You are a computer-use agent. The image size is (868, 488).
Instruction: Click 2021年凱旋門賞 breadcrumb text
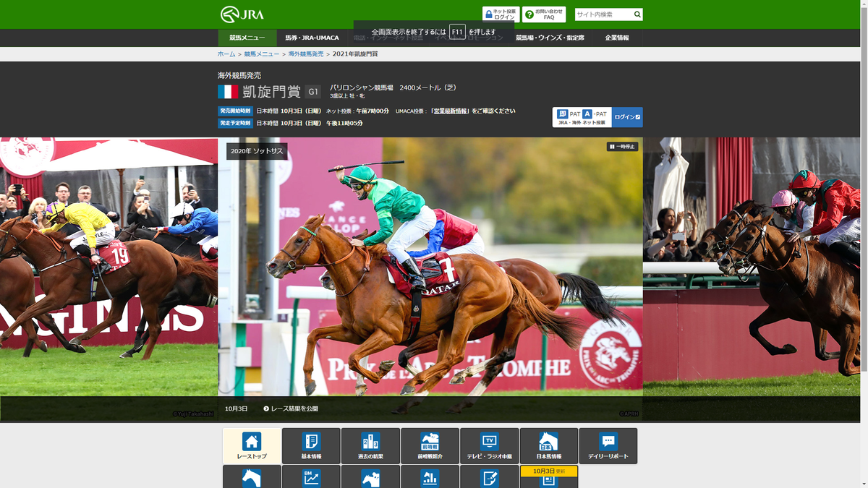355,54
